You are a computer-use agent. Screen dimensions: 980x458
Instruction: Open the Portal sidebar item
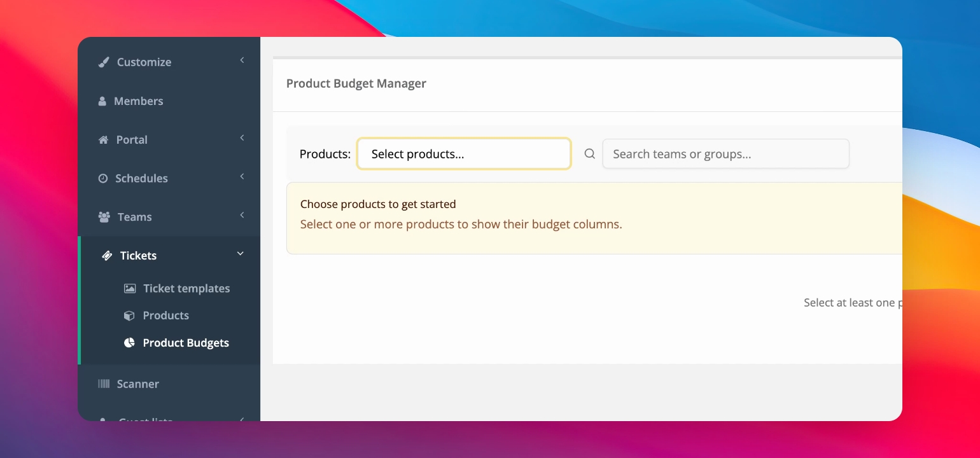click(x=169, y=140)
